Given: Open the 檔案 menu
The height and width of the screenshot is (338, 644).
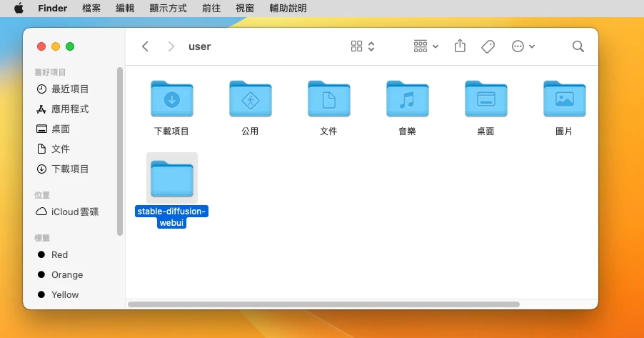Looking at the screenshot, I should tap(91, 9).
